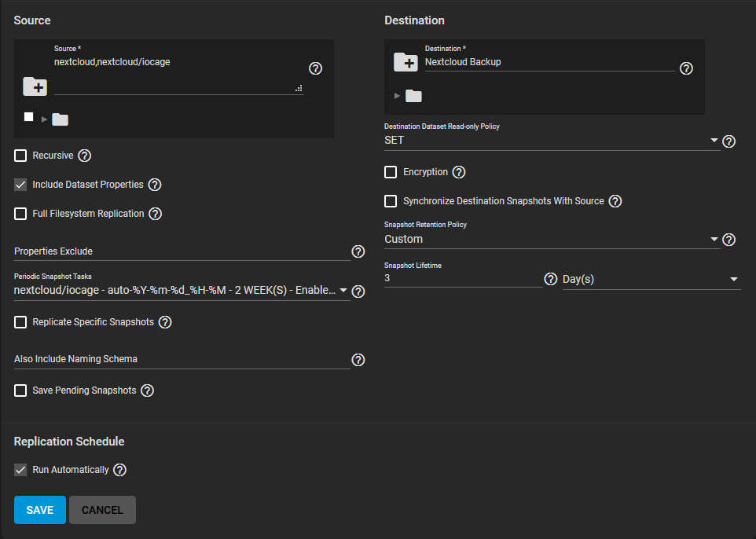Screen dimensions: 756x539
Task: Open Snapshot Retention Policy dropdown
Action: click(552, 239)
